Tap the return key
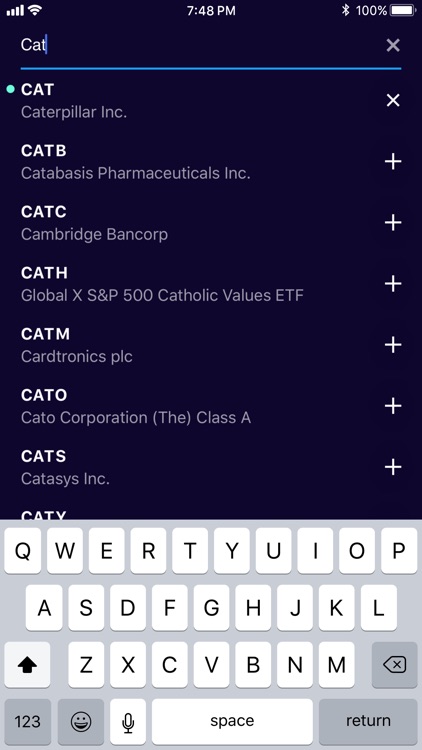422x750 pixels. [x=368, y=721]
